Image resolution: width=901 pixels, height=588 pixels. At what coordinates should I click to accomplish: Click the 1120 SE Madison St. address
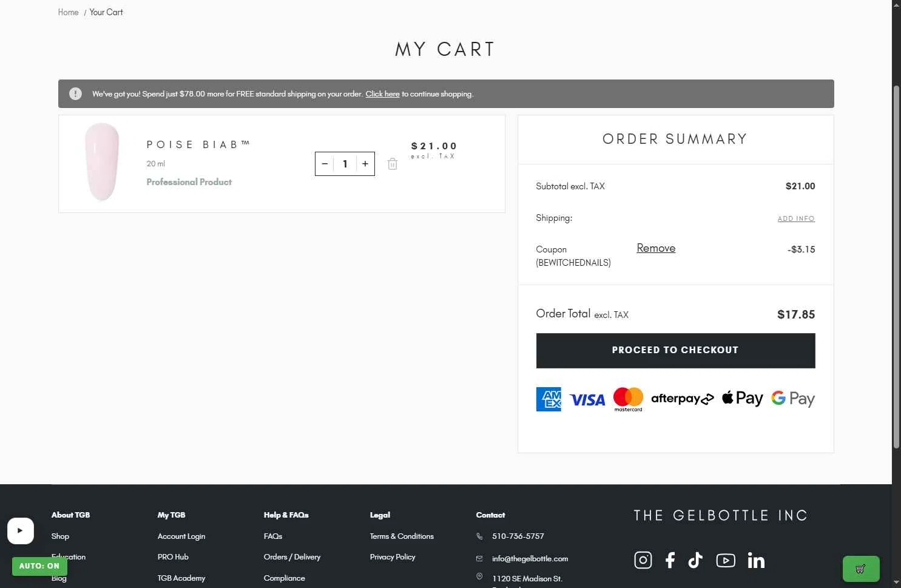tap(527, 579)
